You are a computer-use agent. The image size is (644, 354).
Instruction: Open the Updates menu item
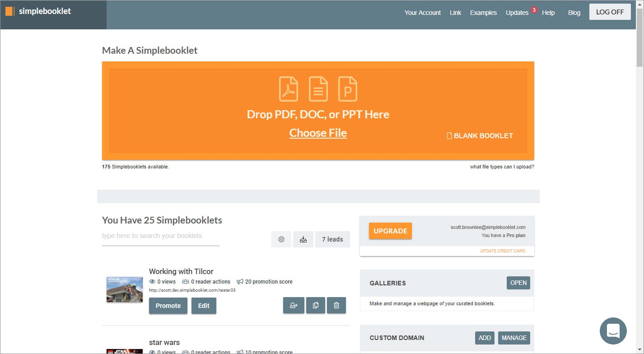[517, 13]
